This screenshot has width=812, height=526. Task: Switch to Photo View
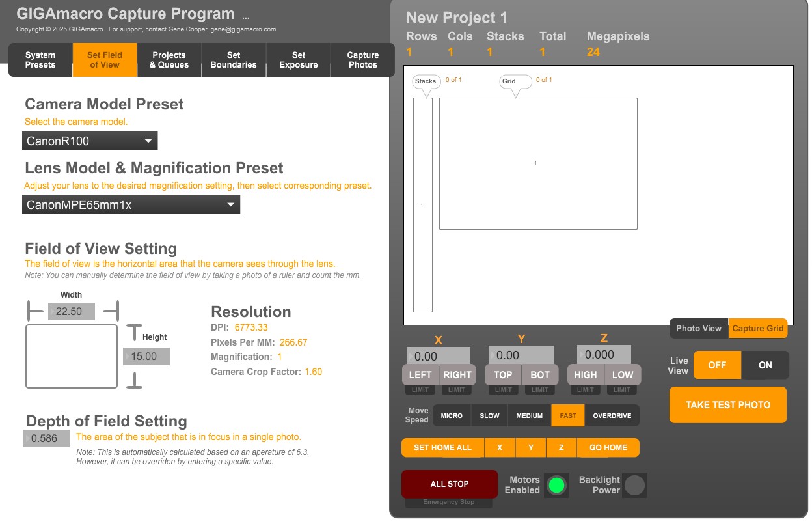tap(698, 329)
